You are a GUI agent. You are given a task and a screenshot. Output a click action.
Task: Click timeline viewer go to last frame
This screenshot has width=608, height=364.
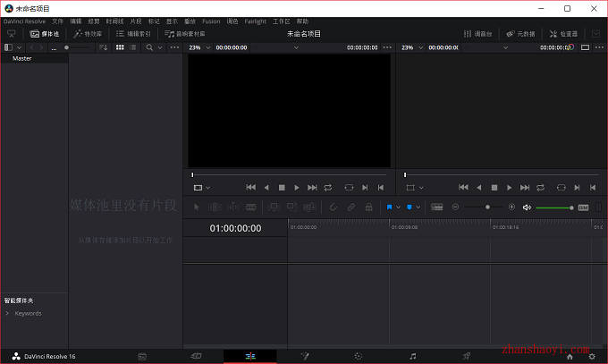click(525, 188)
